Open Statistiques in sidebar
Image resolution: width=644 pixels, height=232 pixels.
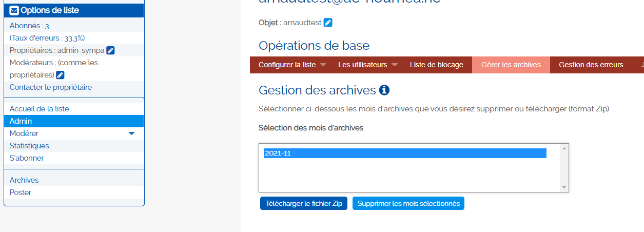(x=29, y=146)
